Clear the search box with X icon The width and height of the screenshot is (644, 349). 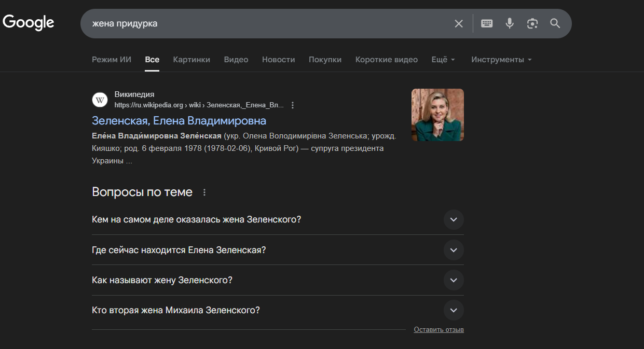coord(459,23)
